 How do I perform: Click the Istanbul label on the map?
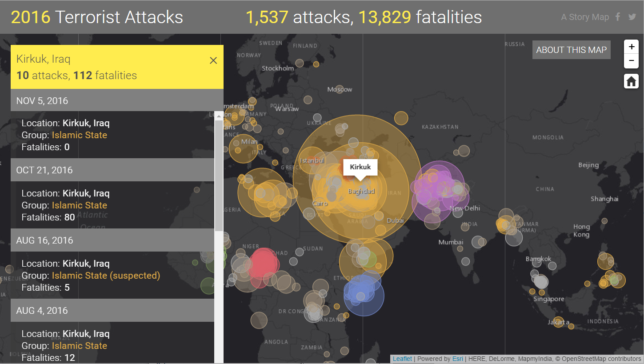pos(312,160)
